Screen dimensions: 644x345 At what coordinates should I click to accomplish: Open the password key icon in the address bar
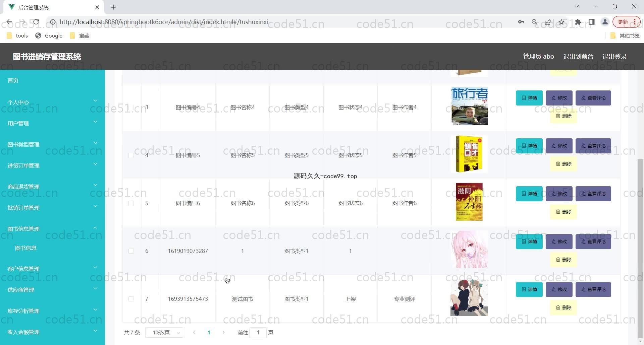[521, 22]
